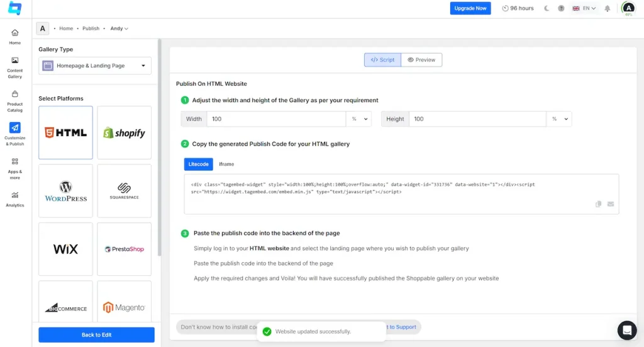This screenshot has height=347, width=644.
Task: Select the Litecode tab
Action: pos(198,164)
